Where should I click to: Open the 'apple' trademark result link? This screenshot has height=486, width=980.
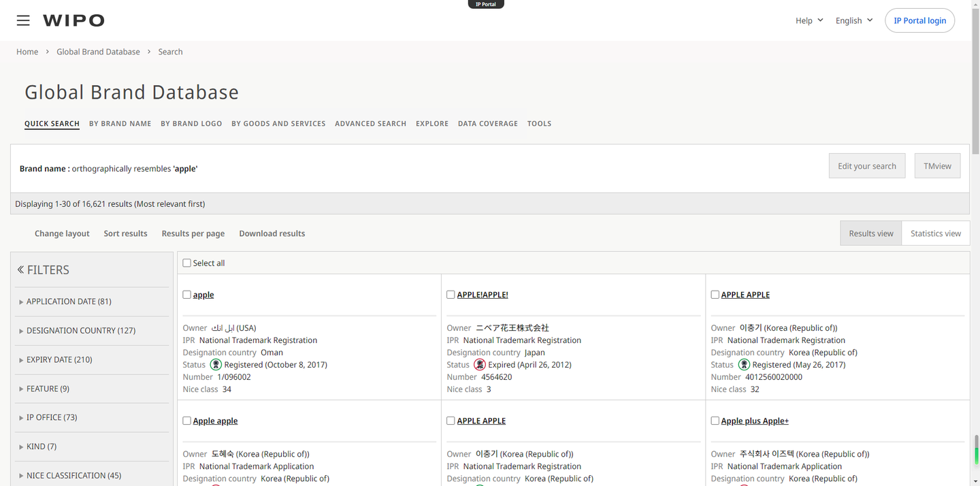pos(203,295)
